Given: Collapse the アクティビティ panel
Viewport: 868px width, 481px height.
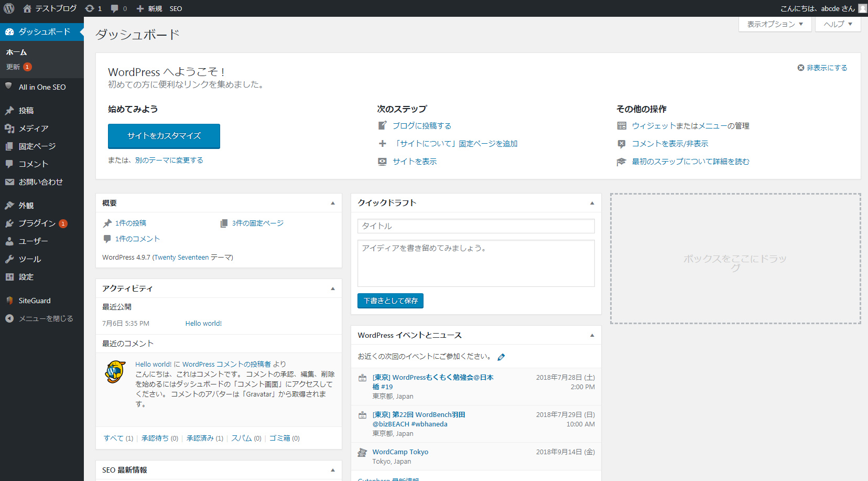Looking at the screenshot, I should tap(332, 288).
